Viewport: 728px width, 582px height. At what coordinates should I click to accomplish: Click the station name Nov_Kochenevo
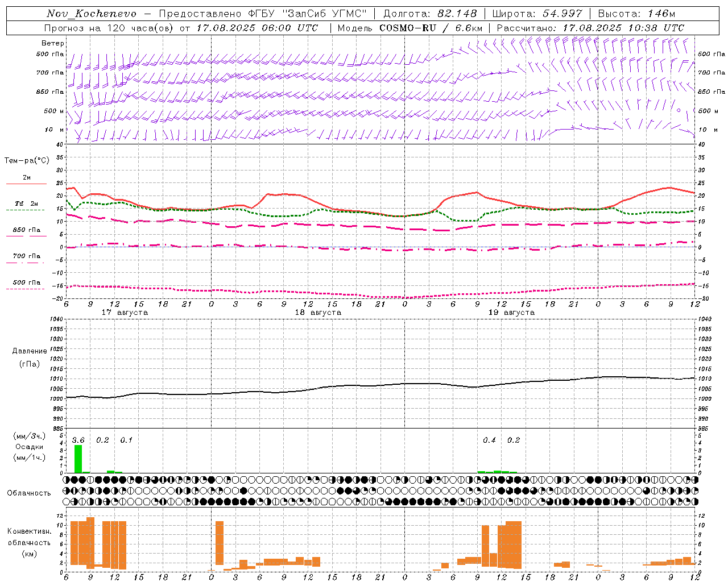(x=92, y=14)
